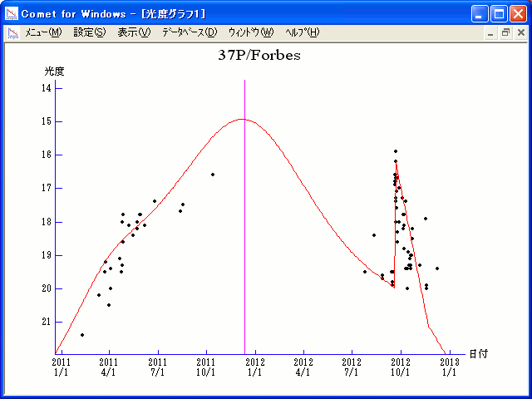Close the inner 光度グラフ1 document
532x399 pixels.
pos(519,32)
